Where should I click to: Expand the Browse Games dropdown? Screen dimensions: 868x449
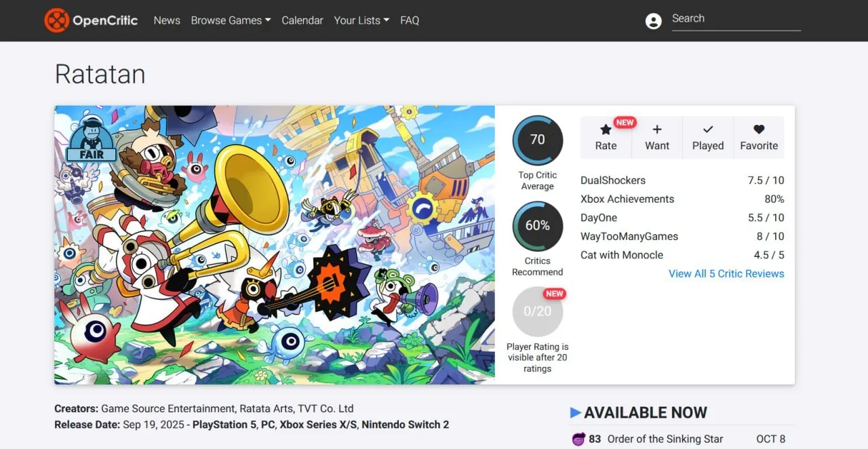231,20
